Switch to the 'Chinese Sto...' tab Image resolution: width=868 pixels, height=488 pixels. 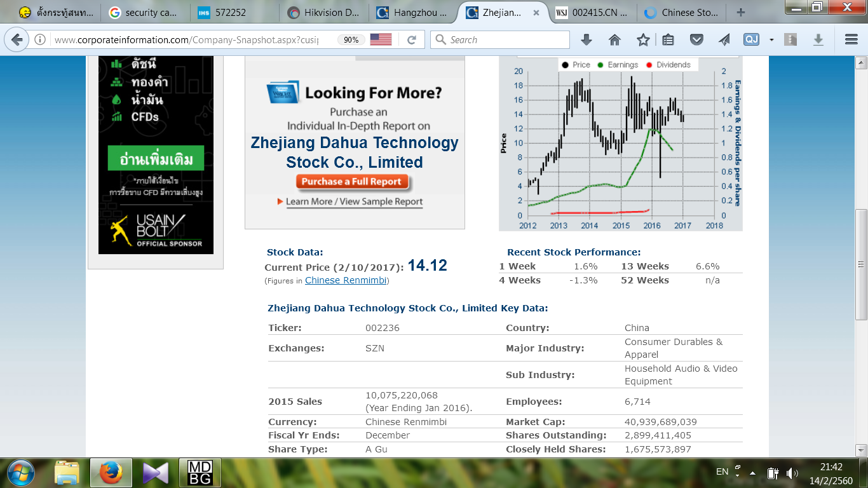(681, 12)
